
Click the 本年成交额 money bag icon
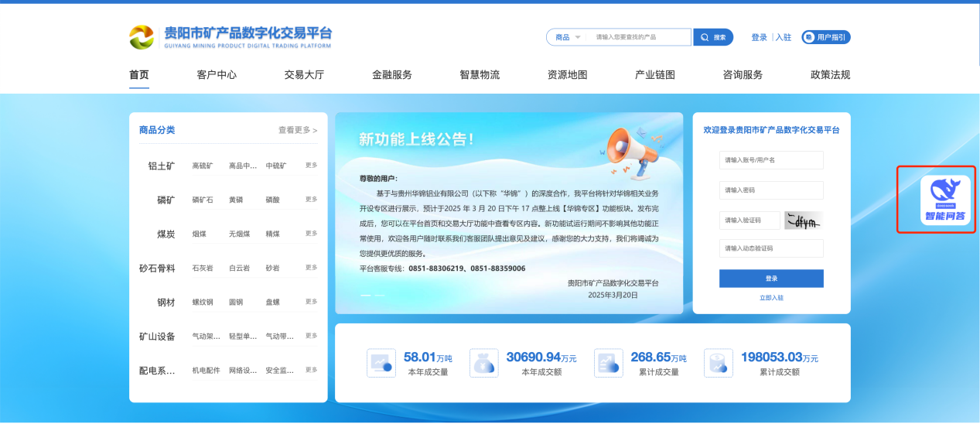click(483, 363)
